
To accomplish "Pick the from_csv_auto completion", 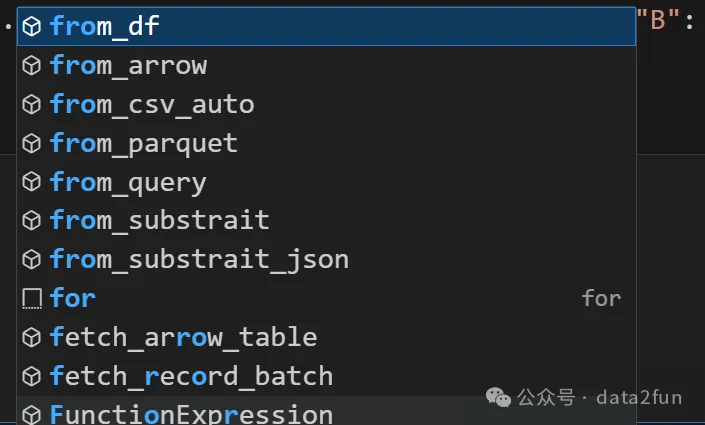I will [152, 104].
